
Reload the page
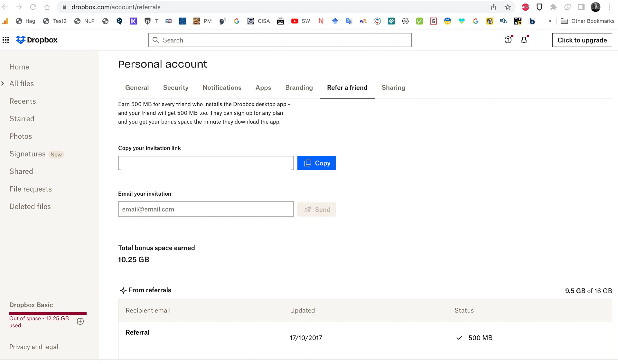click(33, 7)
